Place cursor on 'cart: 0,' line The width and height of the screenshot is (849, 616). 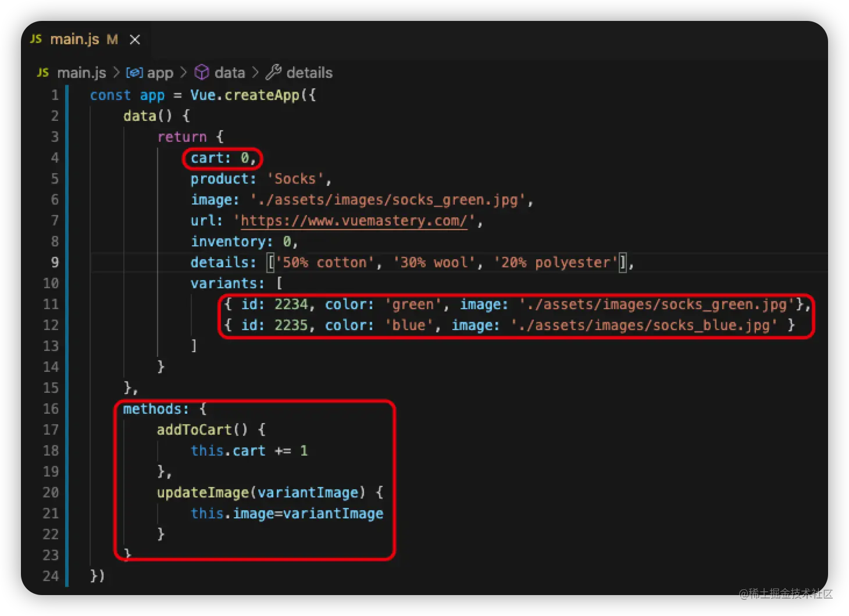(223, 158)
